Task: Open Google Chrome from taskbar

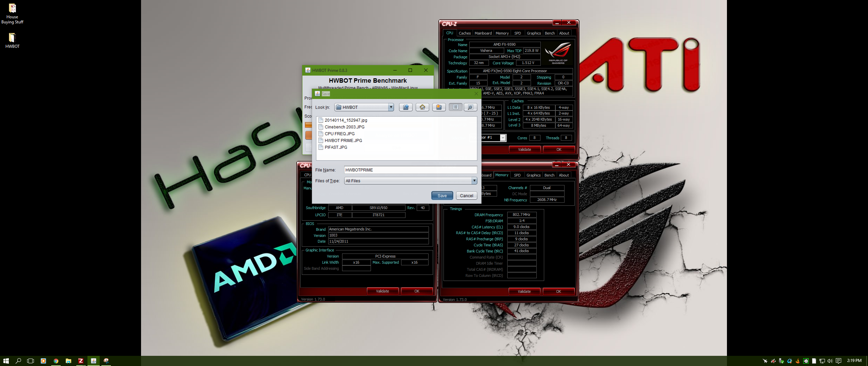Action: click(x=56, y=361)
